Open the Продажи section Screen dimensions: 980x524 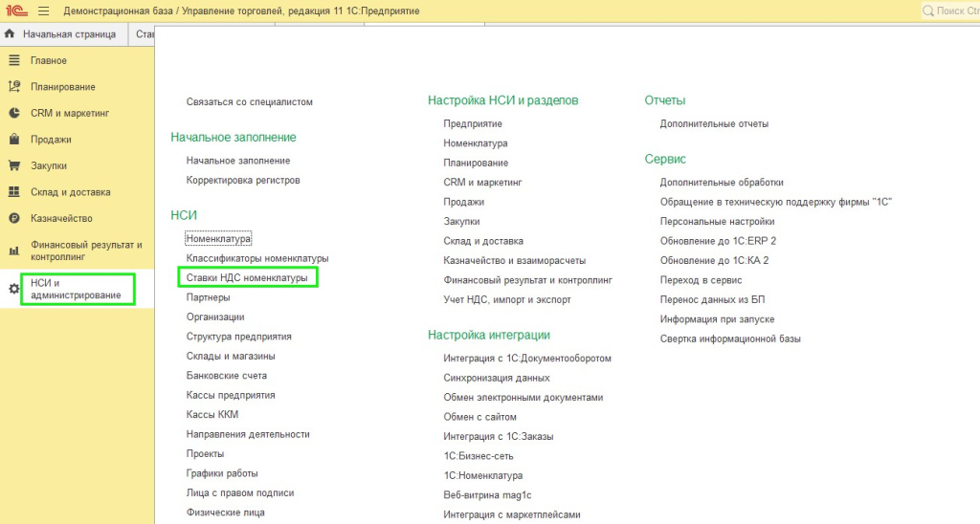click(52, 140)
